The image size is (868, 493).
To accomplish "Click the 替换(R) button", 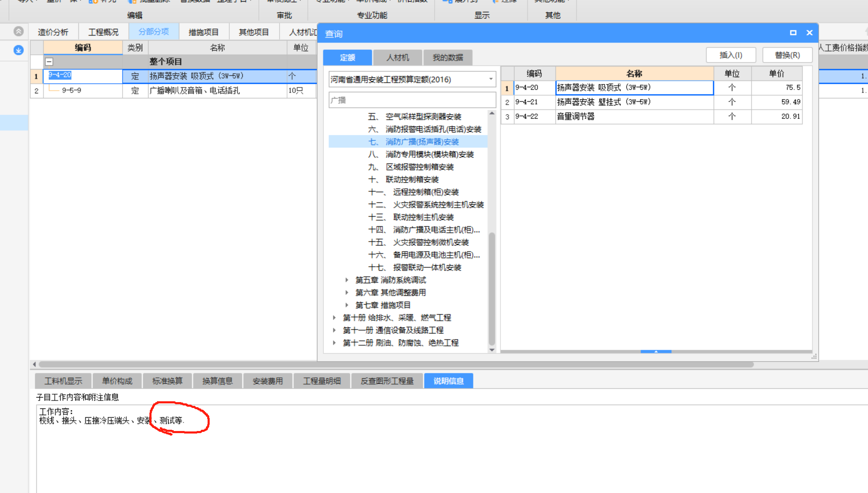I will pos(787,55).
